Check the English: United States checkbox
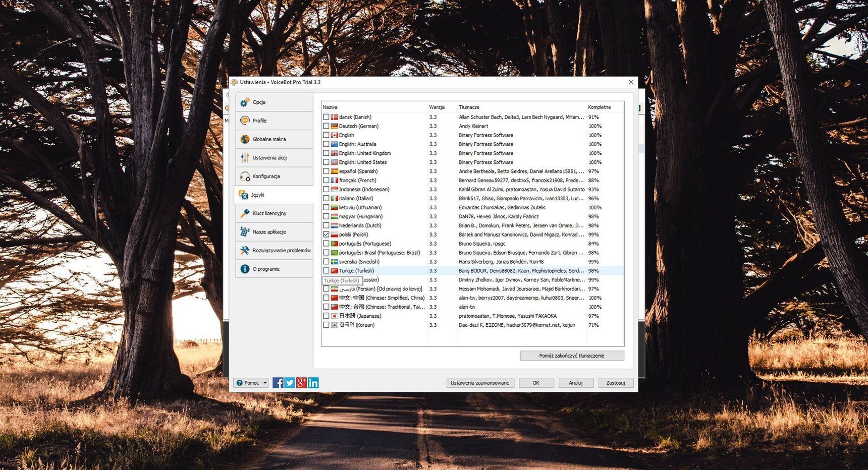868x470 pixels. tap(326, 162)
